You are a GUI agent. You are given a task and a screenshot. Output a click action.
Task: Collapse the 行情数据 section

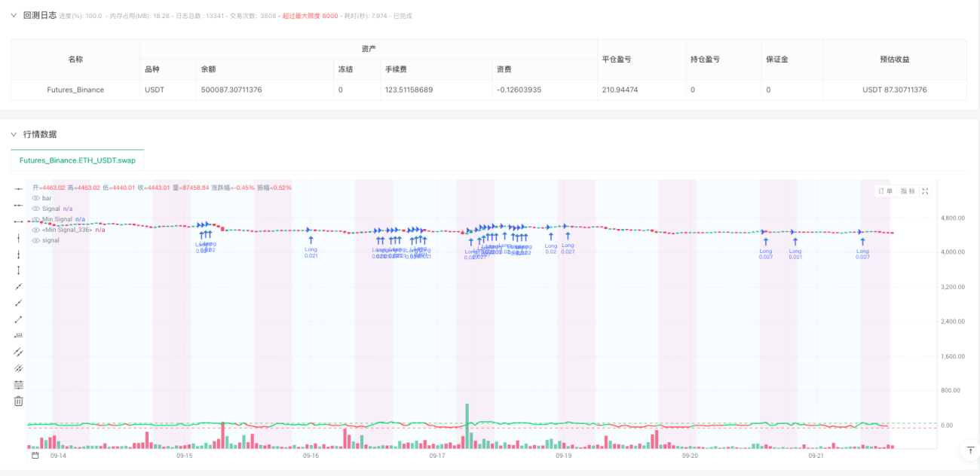(14, 134)
